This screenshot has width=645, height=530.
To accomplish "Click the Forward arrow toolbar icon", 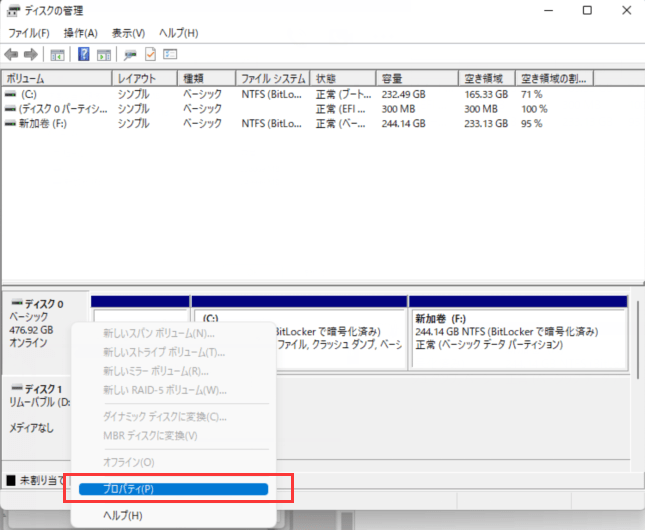I will (x=31, y=54).
